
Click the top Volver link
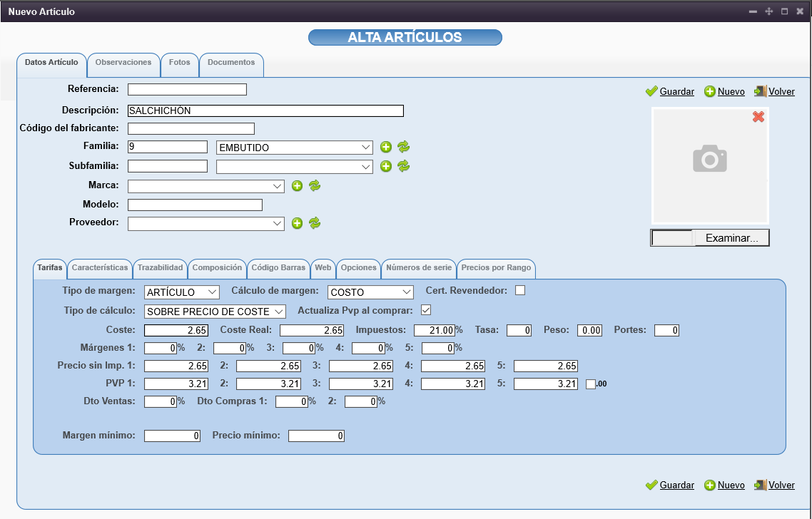[x=781, y=91]
